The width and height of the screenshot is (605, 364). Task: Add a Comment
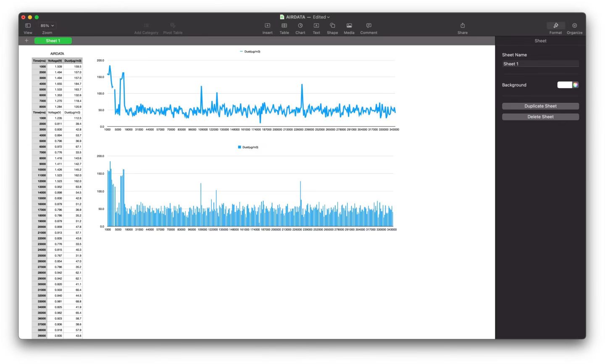(368, 26)
